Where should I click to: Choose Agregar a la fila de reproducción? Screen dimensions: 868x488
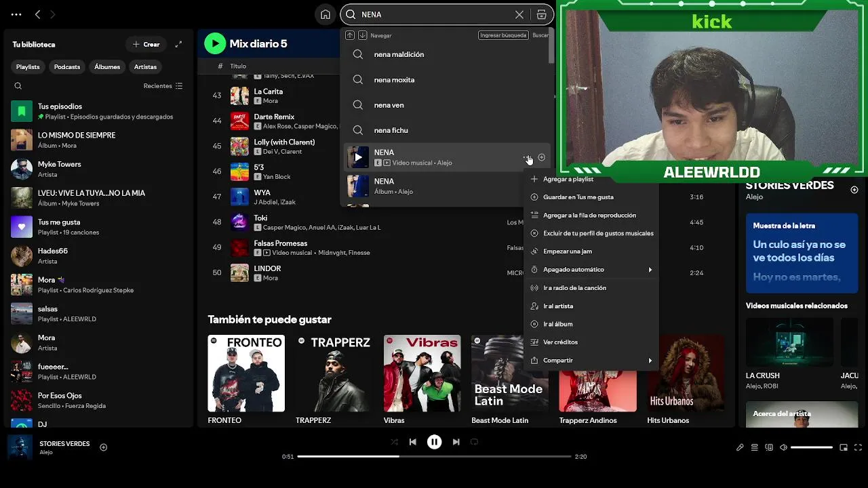click(x=591, y=216)
